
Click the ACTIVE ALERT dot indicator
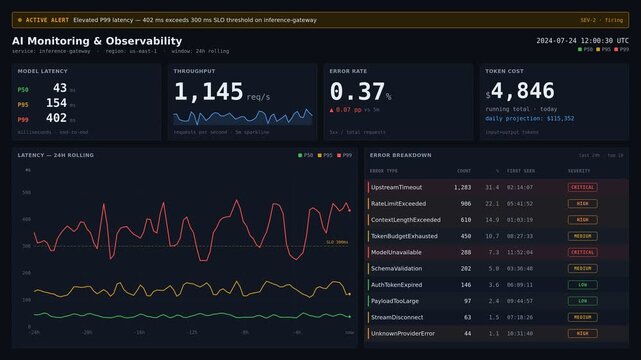point(20,20)
